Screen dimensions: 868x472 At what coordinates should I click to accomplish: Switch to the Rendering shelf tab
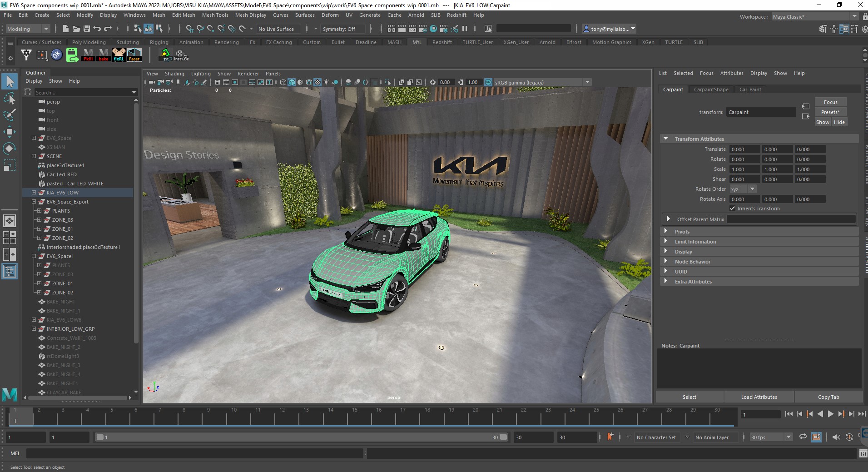(226, 42)
